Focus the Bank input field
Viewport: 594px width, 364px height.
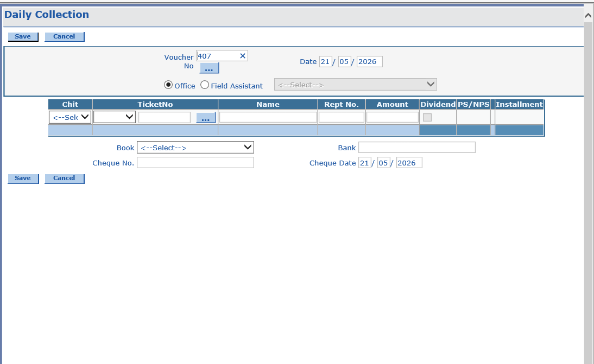tap(416, 148)
